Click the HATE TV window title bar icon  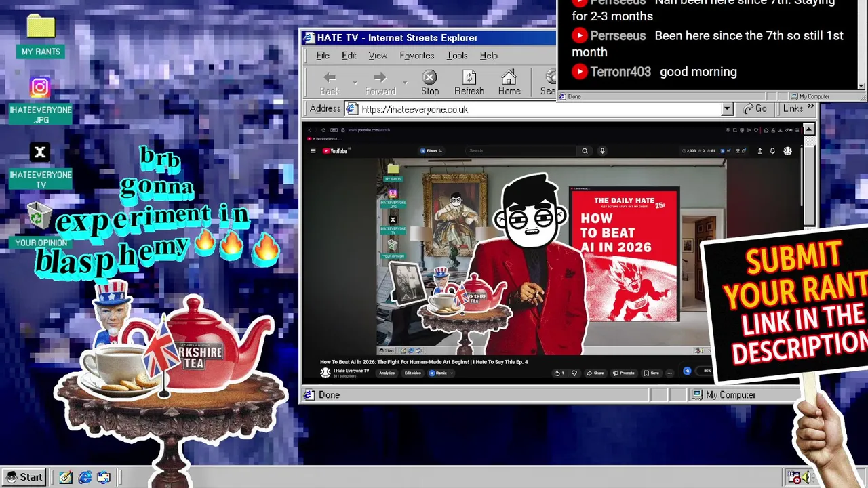tap(309, 38)
